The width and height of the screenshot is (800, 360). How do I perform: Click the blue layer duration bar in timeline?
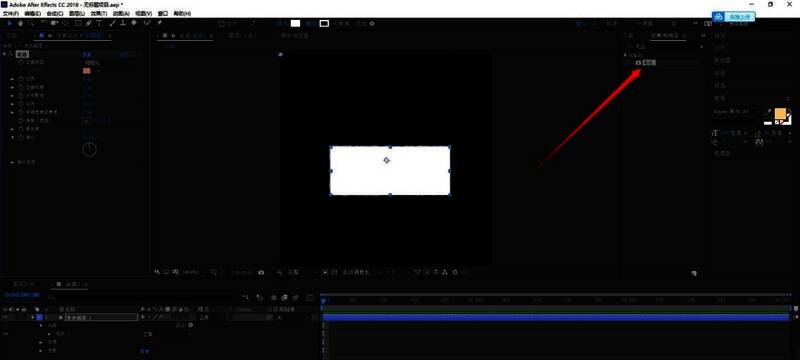[556, 317]
